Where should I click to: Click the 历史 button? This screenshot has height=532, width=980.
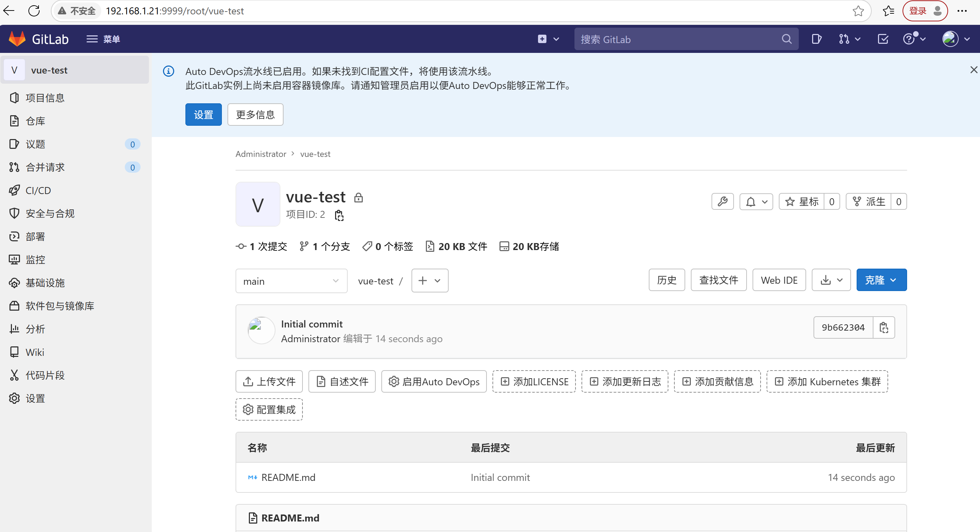point(667,280)
